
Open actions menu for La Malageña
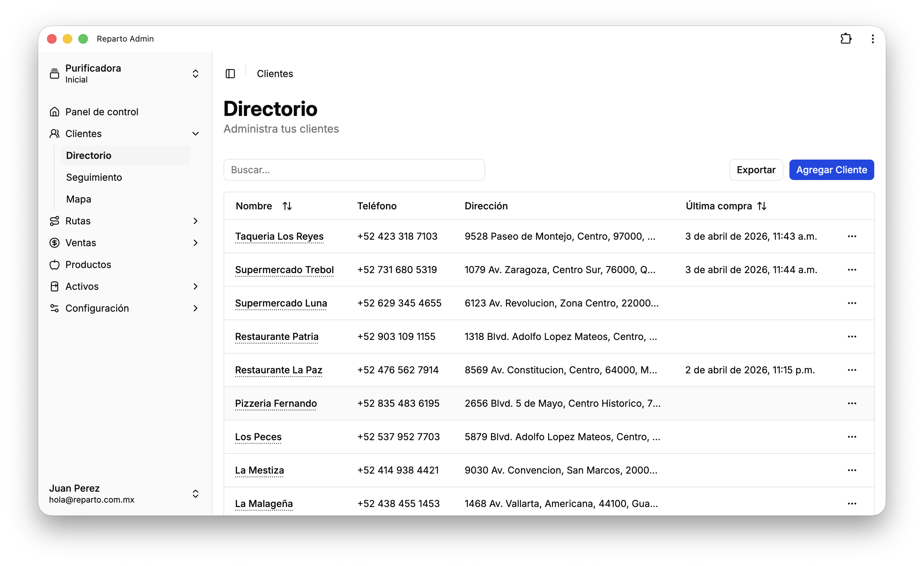coord(852,504)
